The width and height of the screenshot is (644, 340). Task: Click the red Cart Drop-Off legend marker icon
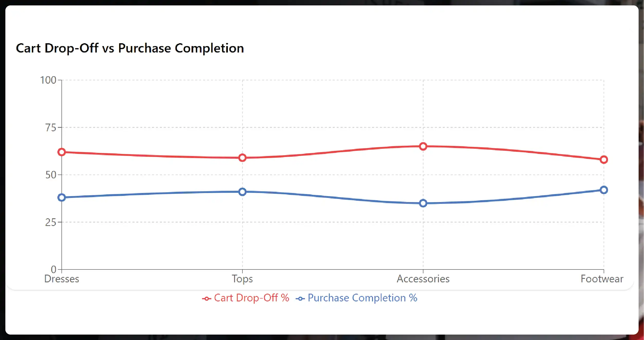(206, 299)
